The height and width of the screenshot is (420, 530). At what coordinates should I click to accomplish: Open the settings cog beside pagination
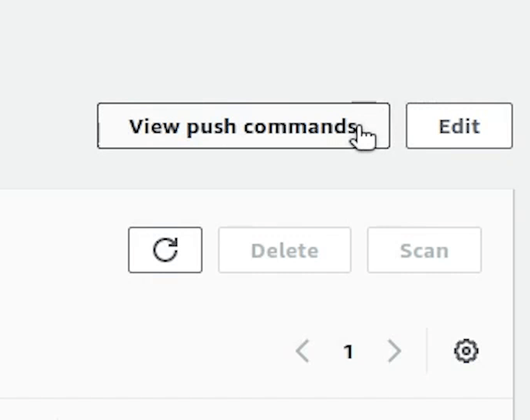pos(466,351)
